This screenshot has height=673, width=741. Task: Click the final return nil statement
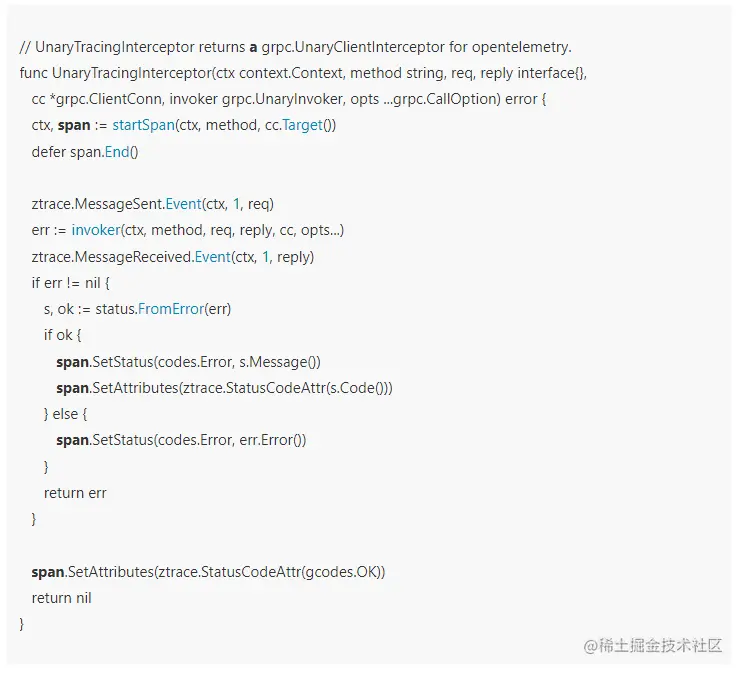pos(61,598)
